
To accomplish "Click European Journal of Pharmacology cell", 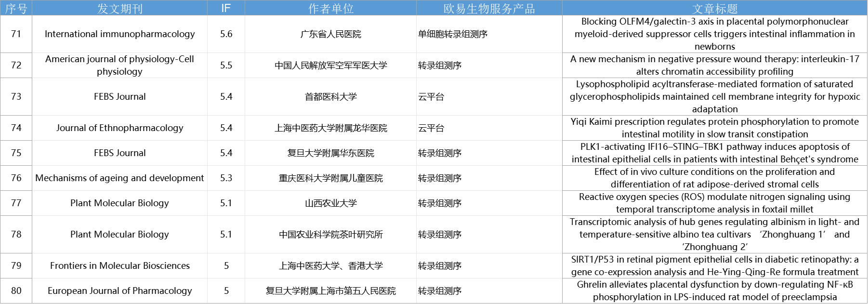I will click(x=119, y=291).
